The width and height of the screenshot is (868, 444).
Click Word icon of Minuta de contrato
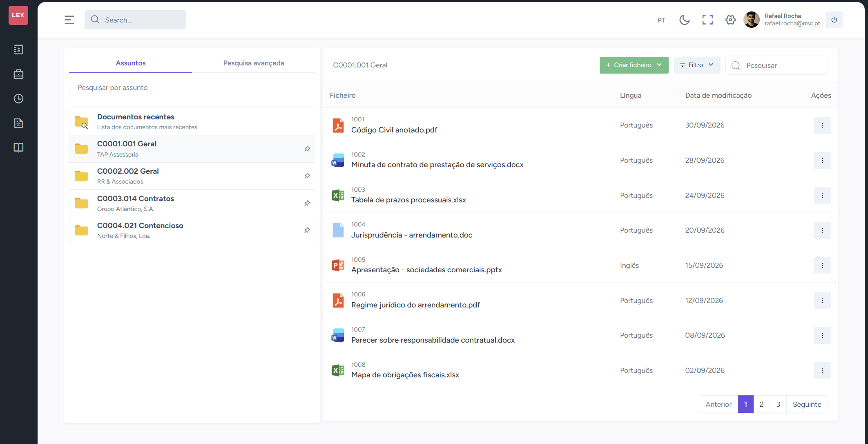pos(338,160)
